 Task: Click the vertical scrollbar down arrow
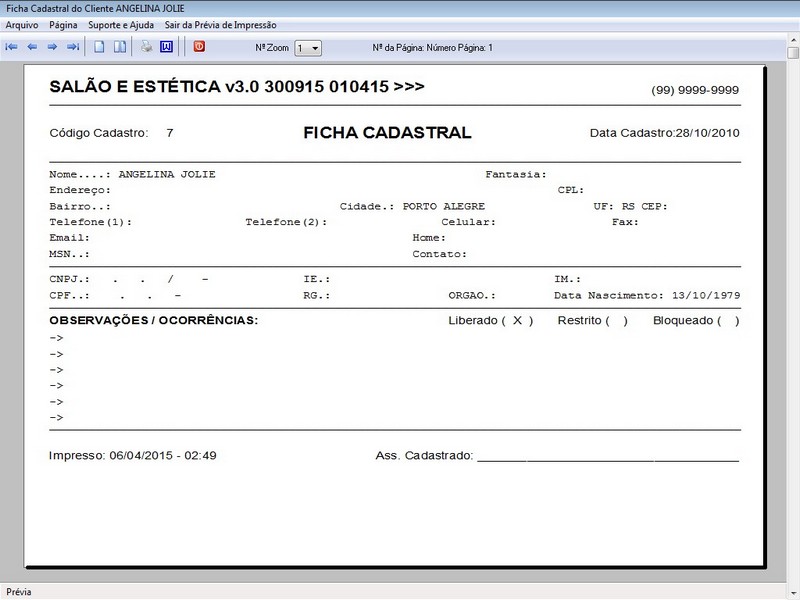pyautogui.click(x=793, y=593)
